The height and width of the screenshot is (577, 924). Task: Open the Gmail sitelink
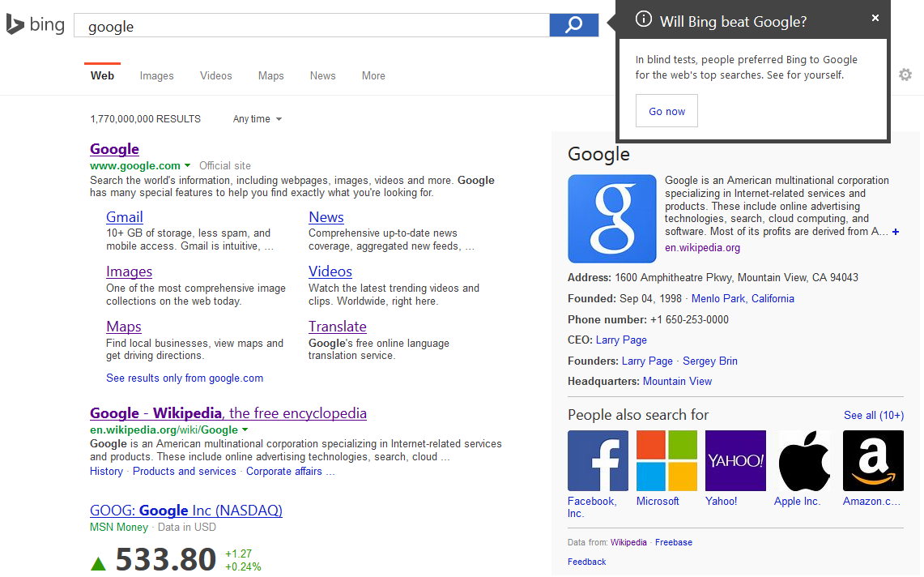click(x=125, y=217)
